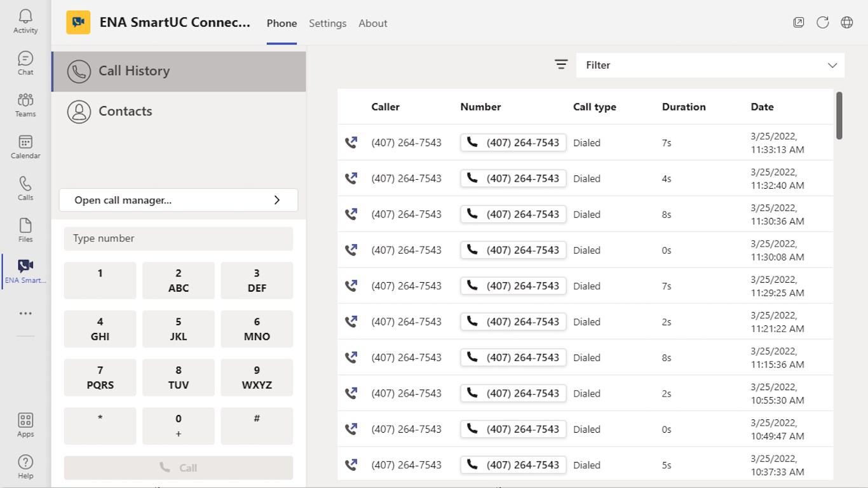Viewport: 868px width, 488px height.
Task: Click the call history scrollbar
Action: point(839,116)
